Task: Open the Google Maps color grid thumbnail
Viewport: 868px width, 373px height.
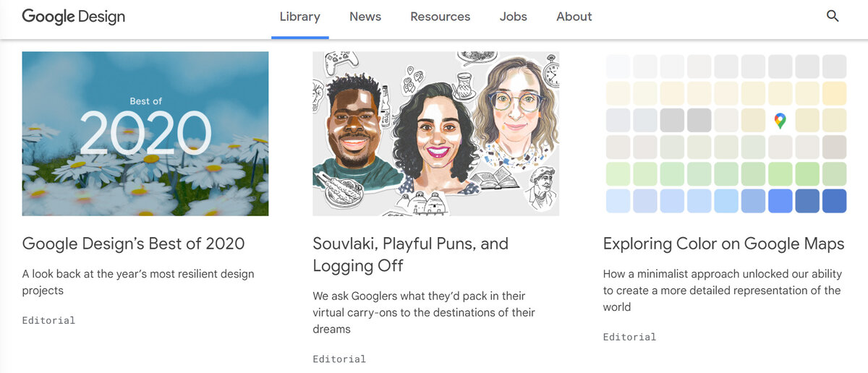Action: pyautogui.click(x=726, y=134)
